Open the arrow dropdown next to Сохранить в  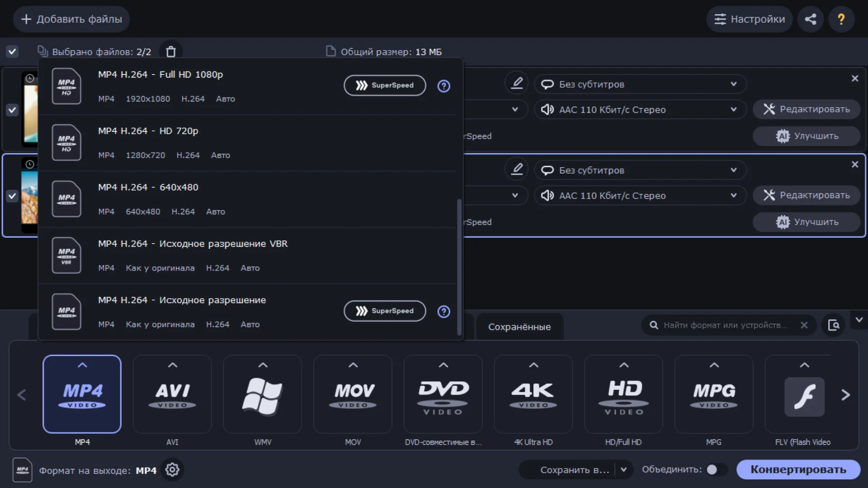tap(623, 469)
